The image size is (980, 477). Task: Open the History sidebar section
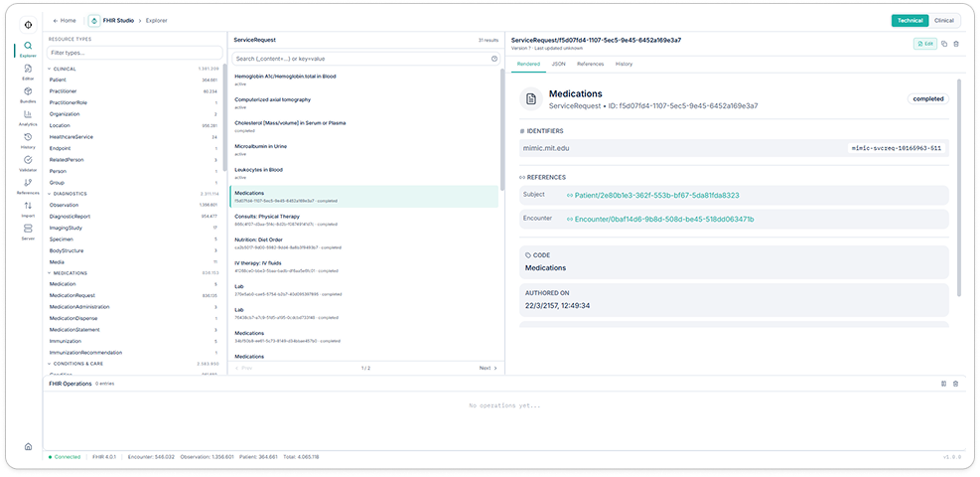(28, 141)
